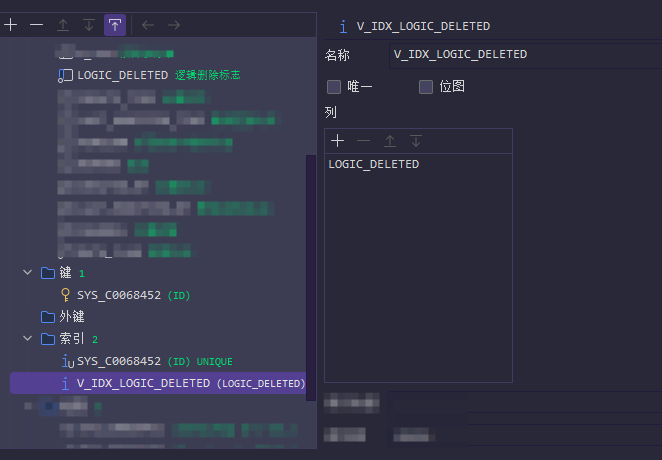Toggle the highlighted move-to-top toolbar button
Image resolution: width=662 pixels, height=460 pixels.
click(115, 25)
